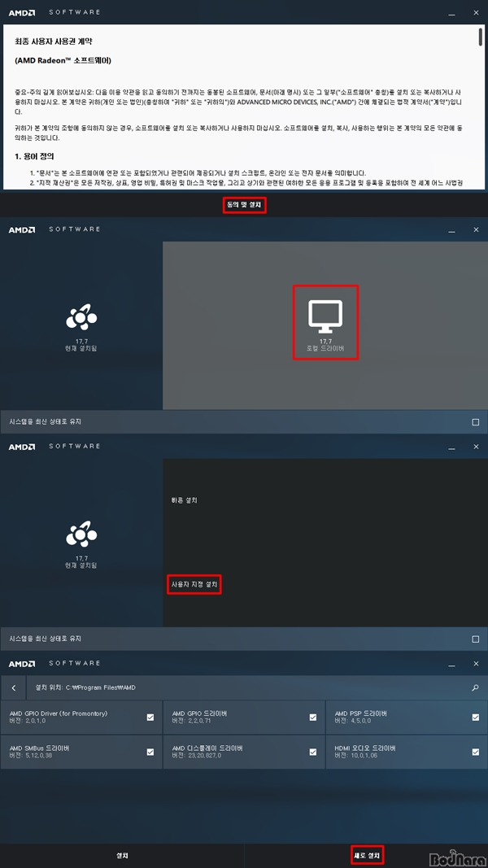The height and width of the screenshot is (868, 488).
Task: Uncheck the HDMI 오디오 드라이버 checkbox
Action: pos(476,752)
